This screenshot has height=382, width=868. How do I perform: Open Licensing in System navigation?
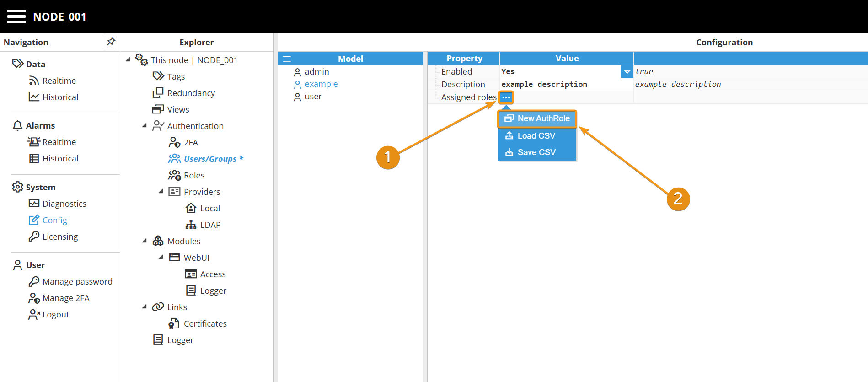(60, 237)
